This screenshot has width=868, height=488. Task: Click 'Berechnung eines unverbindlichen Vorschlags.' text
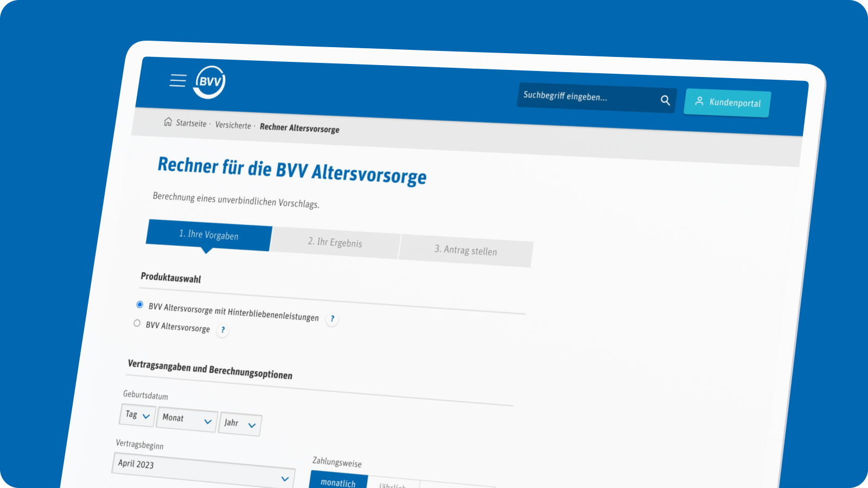point(236,200)
